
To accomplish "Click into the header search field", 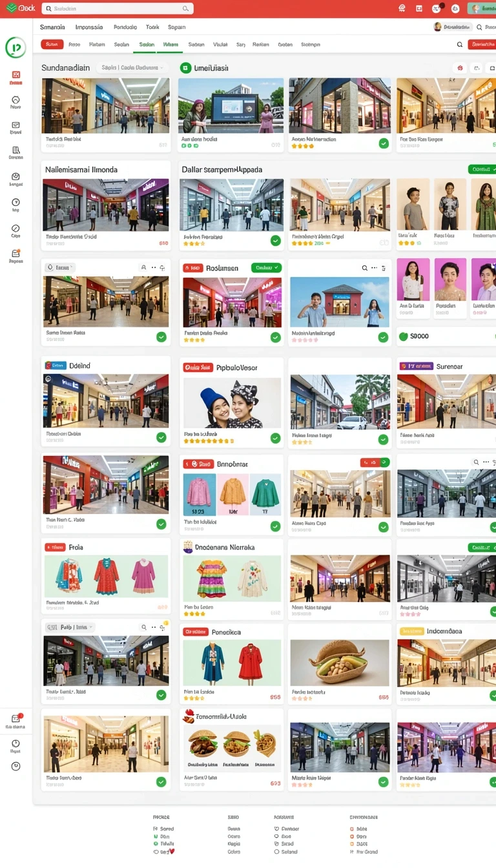I will pos(117,8).
